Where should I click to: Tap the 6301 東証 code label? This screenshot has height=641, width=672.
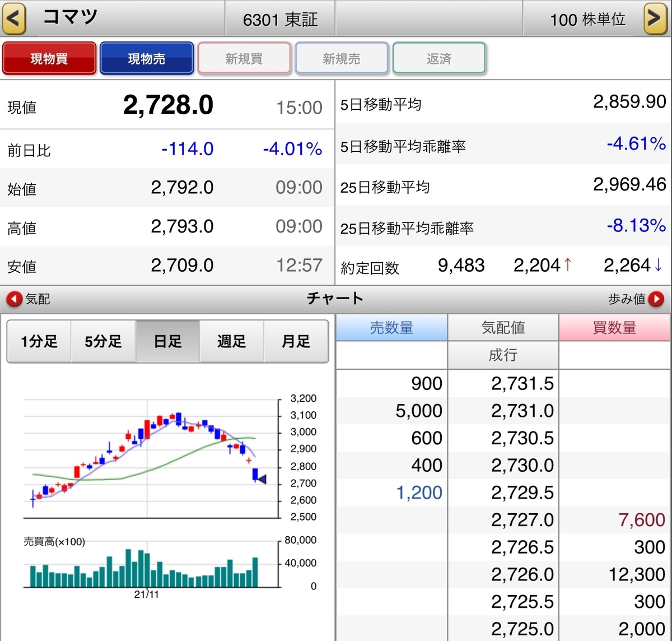pyautogui.click(x=280, y=20)
